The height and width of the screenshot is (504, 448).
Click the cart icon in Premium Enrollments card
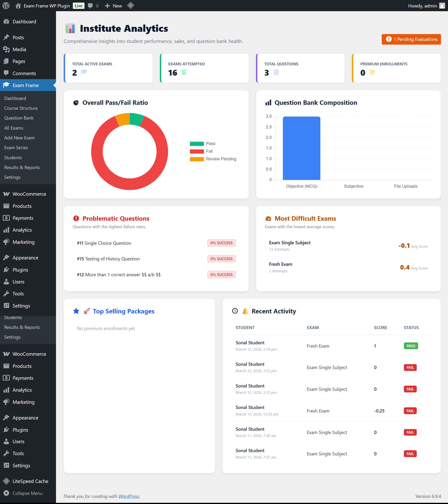pyautogui.click(x=372, y=73)
